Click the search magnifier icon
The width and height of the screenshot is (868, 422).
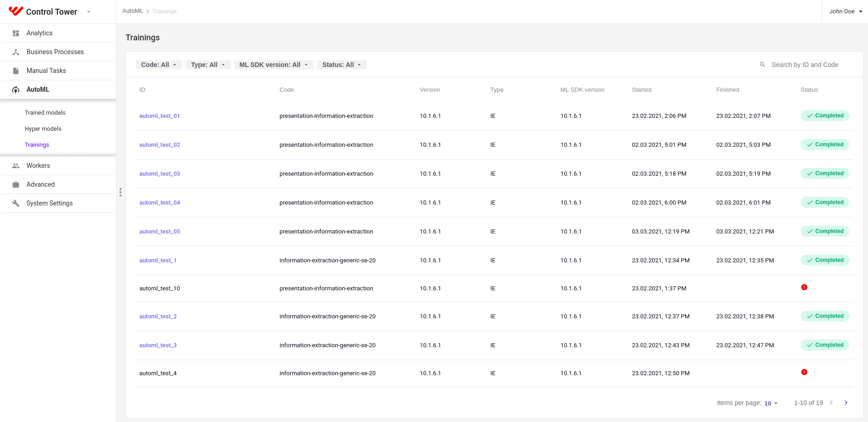(763, 65)
